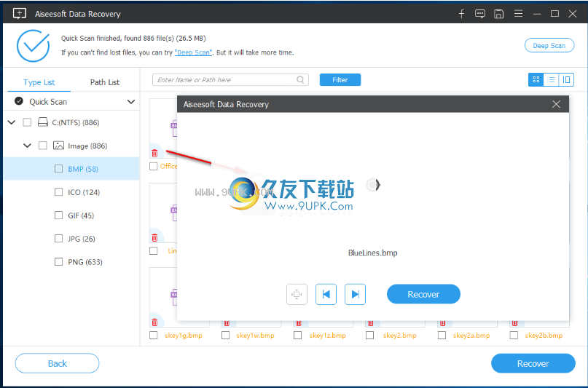
Task: Select the BMP (58) tree item
Action: pyautogui.click(x=71, y=169)
